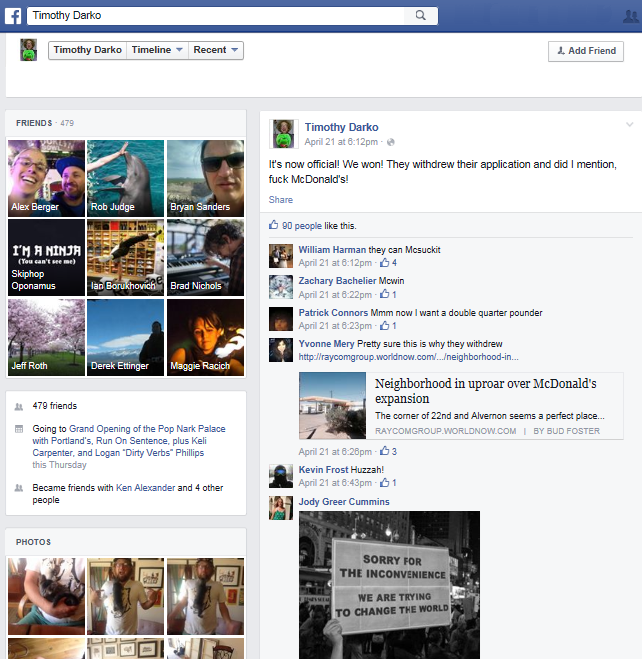642x659 pixels.
Task: Click into the search field
Action: point(218,16)
